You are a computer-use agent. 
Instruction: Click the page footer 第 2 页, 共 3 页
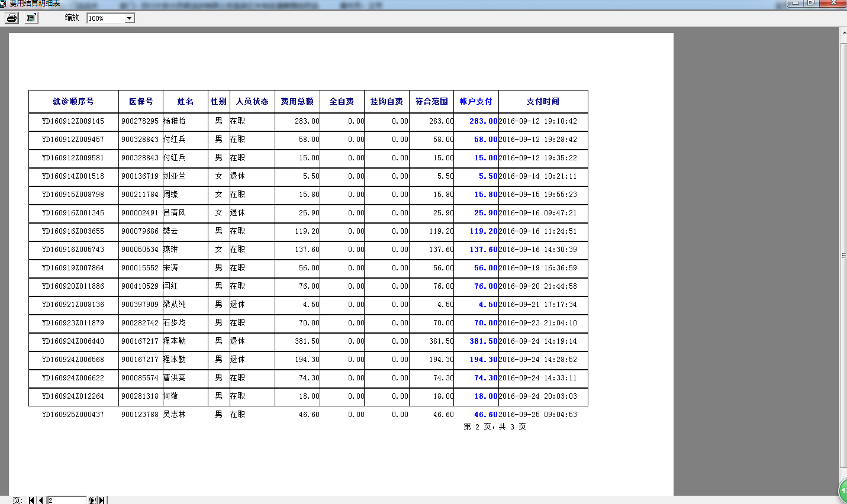(495, 427)
